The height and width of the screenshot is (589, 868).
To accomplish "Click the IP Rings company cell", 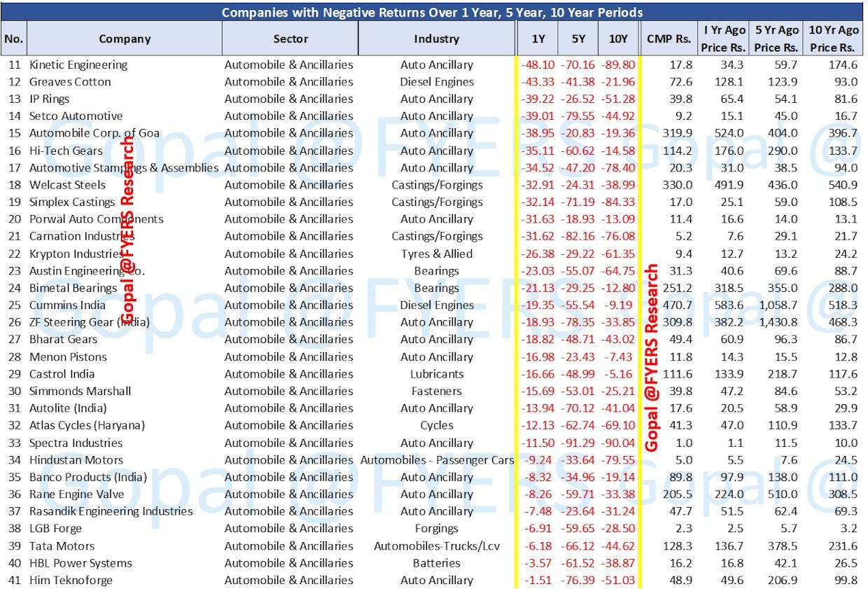I will click(49, 99).
